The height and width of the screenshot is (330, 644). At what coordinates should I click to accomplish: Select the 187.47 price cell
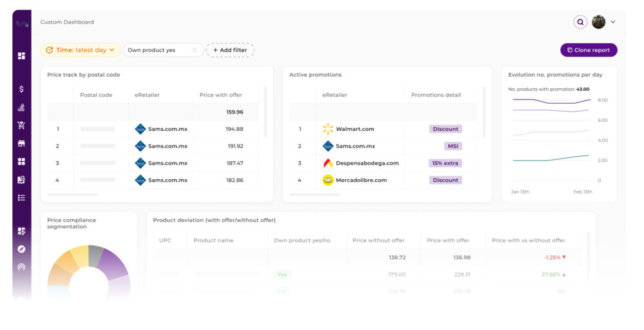coord(235,163)
